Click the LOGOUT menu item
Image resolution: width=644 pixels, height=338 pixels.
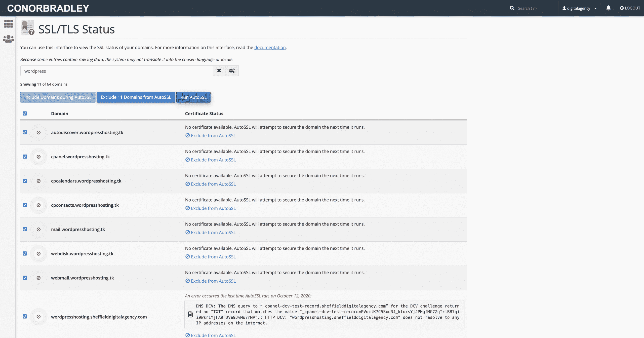click(630, 8)
